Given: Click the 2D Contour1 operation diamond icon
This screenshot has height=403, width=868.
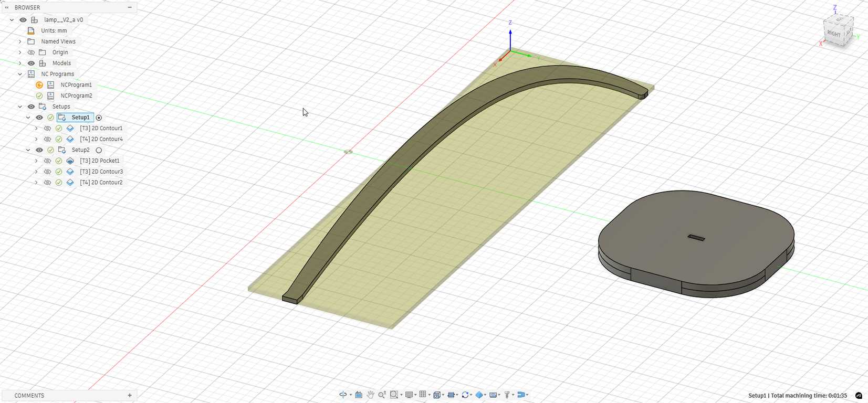Looking at the screenshot, I should [x=70, y=129].
